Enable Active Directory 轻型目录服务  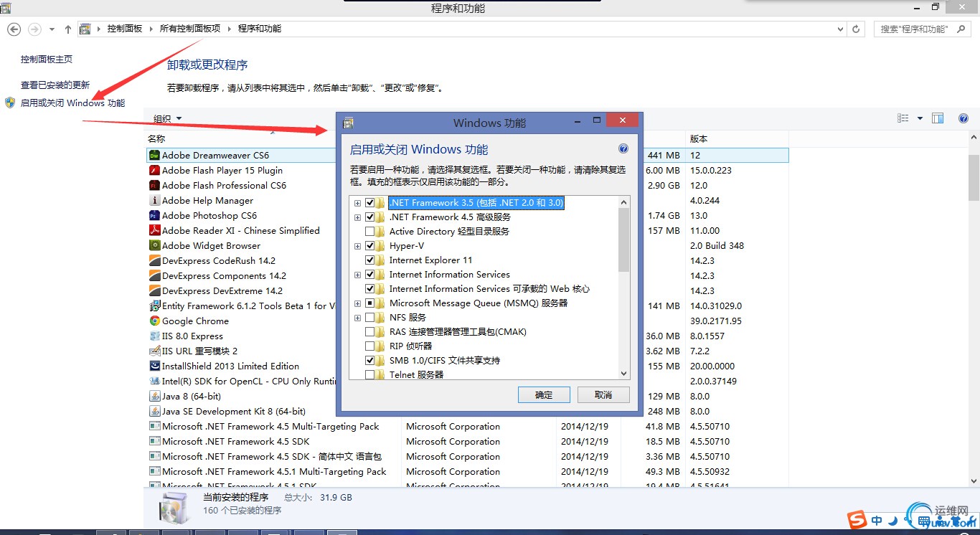click(370, 232)
